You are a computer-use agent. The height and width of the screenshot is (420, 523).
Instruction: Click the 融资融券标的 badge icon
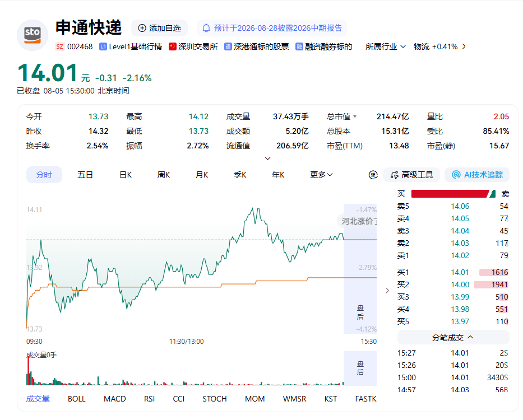click(299, 46)
